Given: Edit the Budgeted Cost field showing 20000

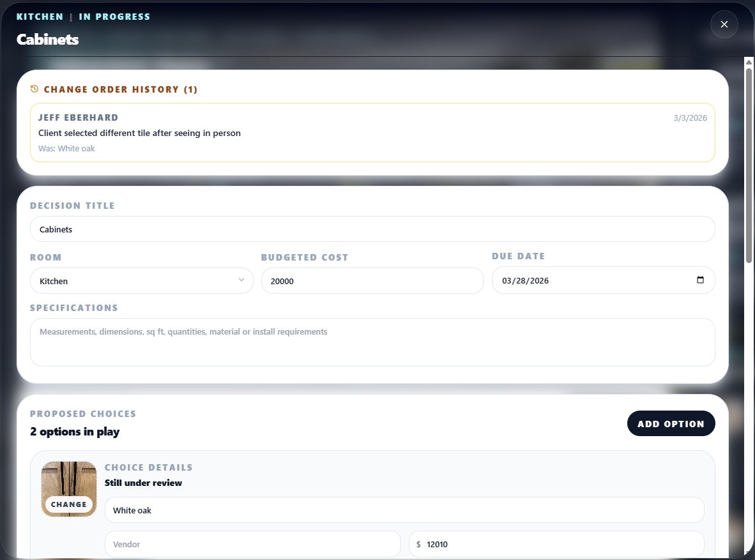Looking at the screenshot, I should point(372,280).
